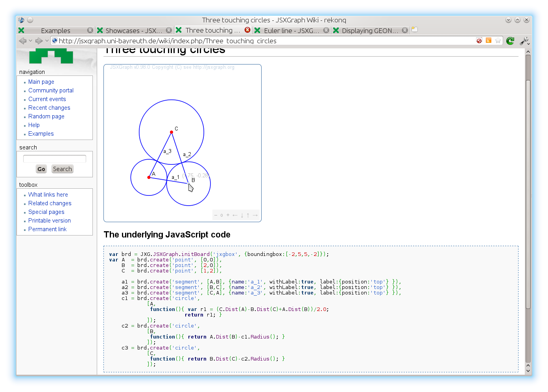Click the site icon in the address bar
548x392 pixels.
click(x=55, y=40)
